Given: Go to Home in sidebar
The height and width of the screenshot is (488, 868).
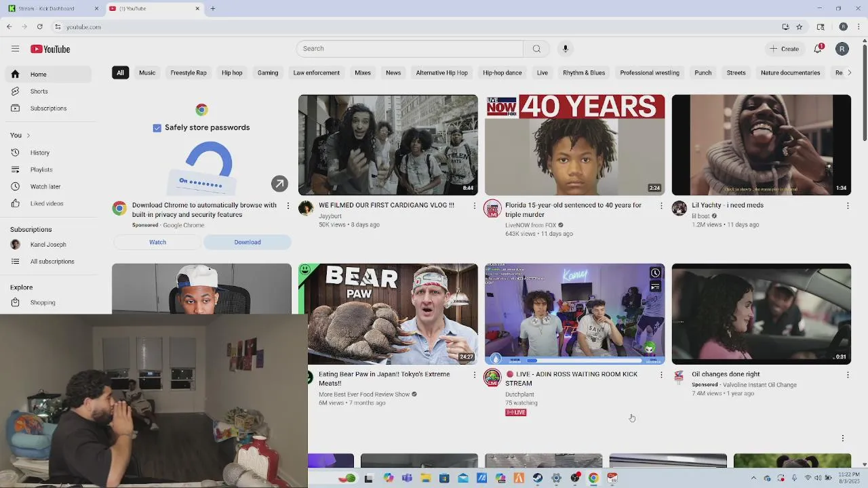Looking at the screenshot, I should coord(47,75).
